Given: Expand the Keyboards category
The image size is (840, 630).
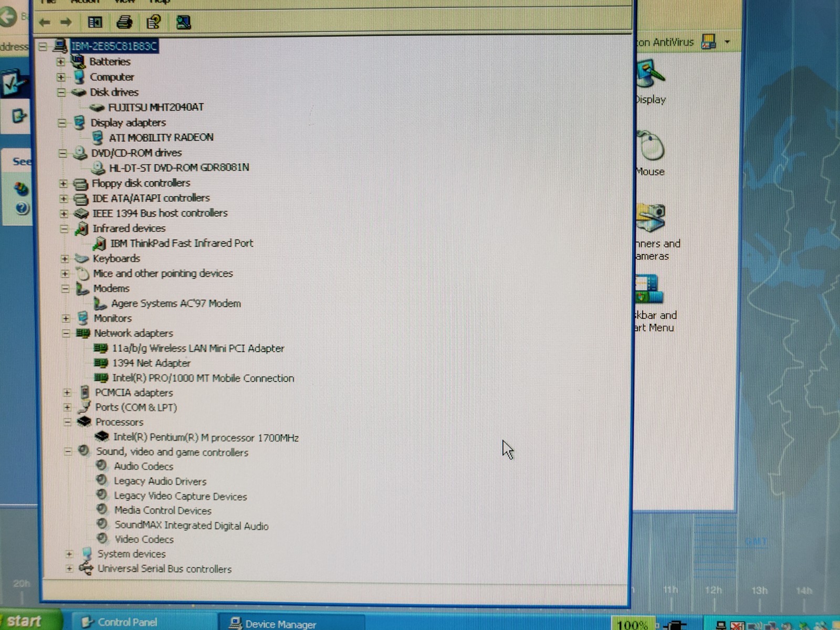Looking at the screenshot, I should [x=65, y=259].
